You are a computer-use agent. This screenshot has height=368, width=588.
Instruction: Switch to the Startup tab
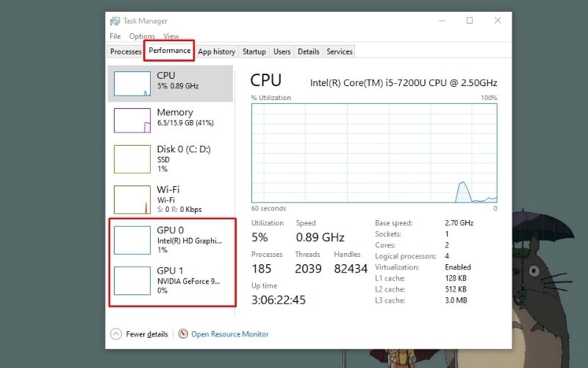coord(254,52)
